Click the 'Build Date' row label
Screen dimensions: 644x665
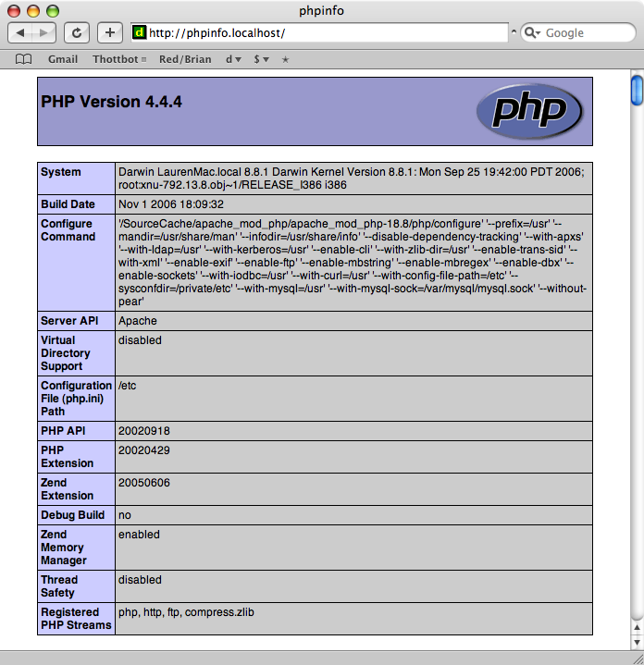pos(68,204)
